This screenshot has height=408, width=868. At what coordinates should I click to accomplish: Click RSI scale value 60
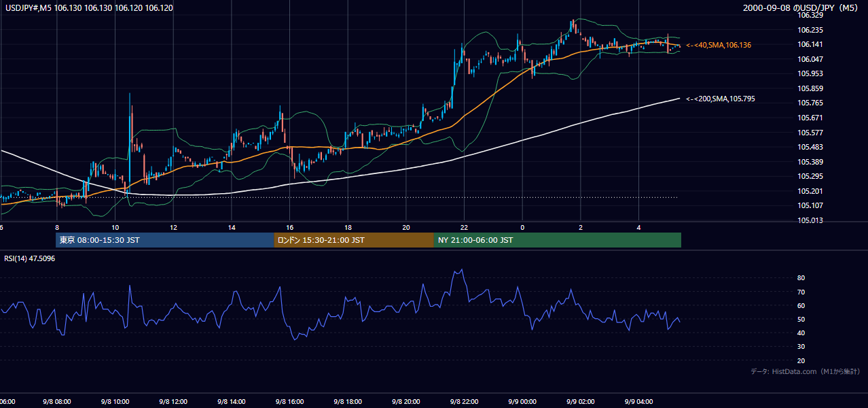point(801,305)
